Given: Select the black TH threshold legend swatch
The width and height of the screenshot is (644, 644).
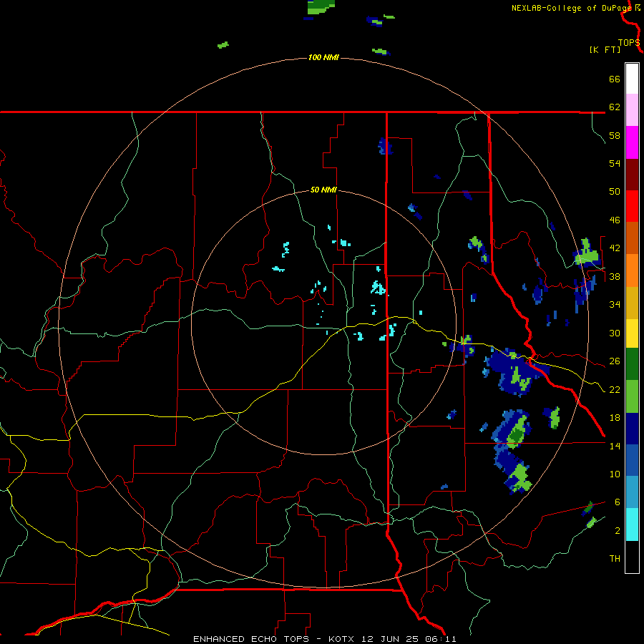Looking at the screenshot, I should [x=632, y=557].
